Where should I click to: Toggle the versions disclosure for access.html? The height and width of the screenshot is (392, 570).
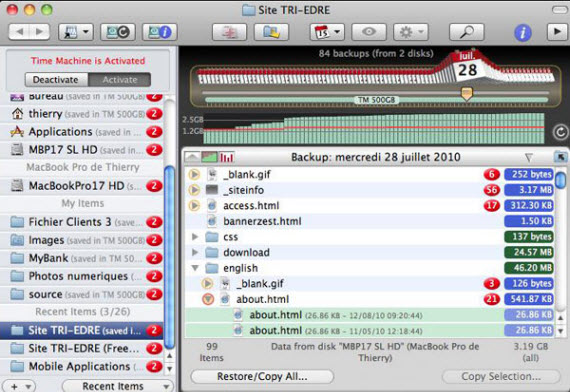[194, 205]
